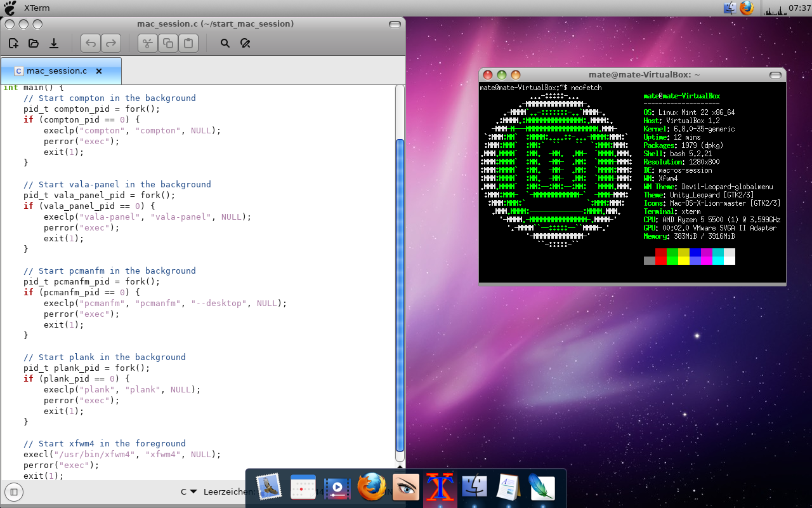Launch Firefox from the dock

(372, 487)
